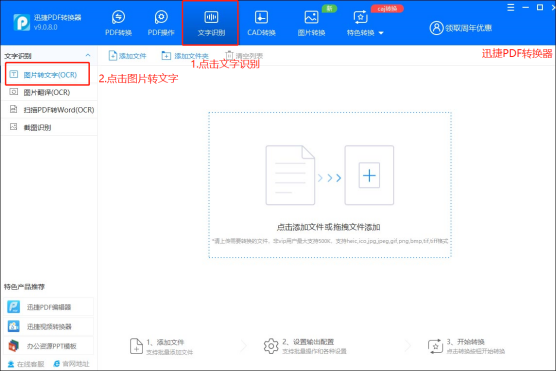Click step 2 设置输出配置 gear icon
557x371 pixels.
tap(271, 346)
